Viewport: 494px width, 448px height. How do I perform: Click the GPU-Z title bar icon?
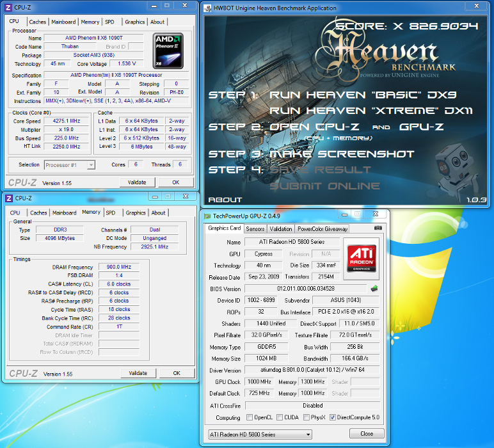coord(207,216)
